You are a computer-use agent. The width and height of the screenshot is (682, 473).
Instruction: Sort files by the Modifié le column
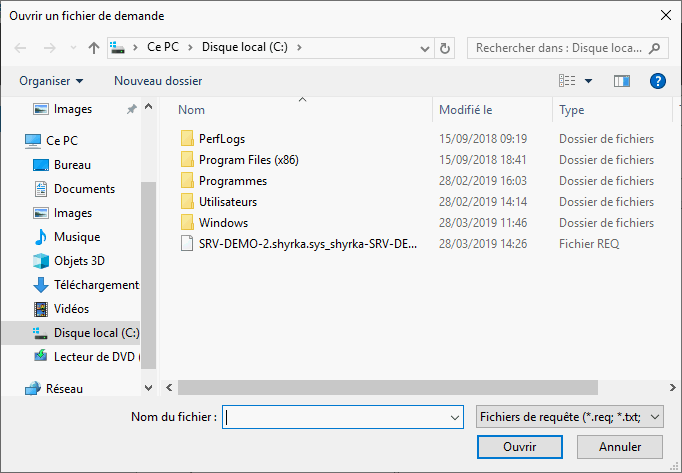(x=466, y=110)
